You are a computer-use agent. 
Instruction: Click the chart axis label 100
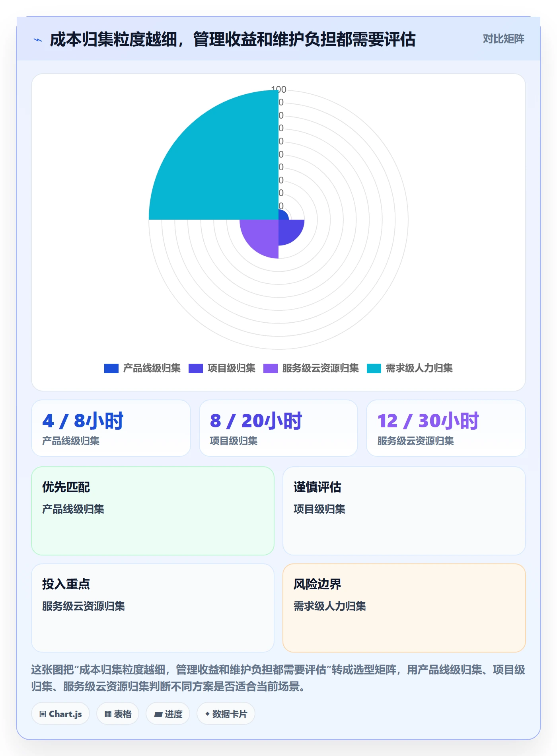pyautogui.click(x=278, y=90)
